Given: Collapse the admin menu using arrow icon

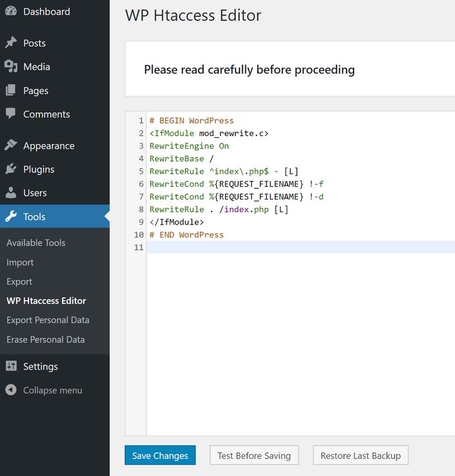Looking at the screenshot, I should click(11, 390).
